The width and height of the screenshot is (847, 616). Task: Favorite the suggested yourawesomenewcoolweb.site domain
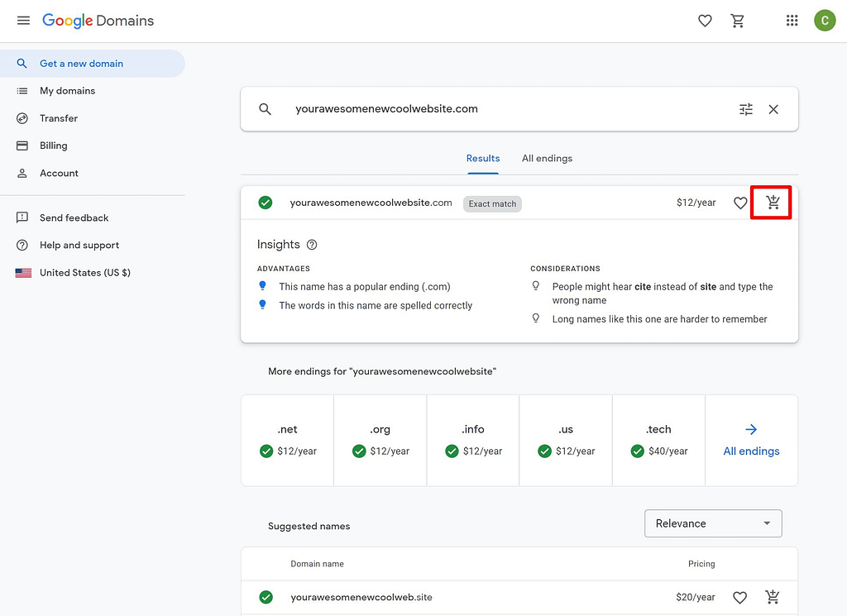[739, 596]
